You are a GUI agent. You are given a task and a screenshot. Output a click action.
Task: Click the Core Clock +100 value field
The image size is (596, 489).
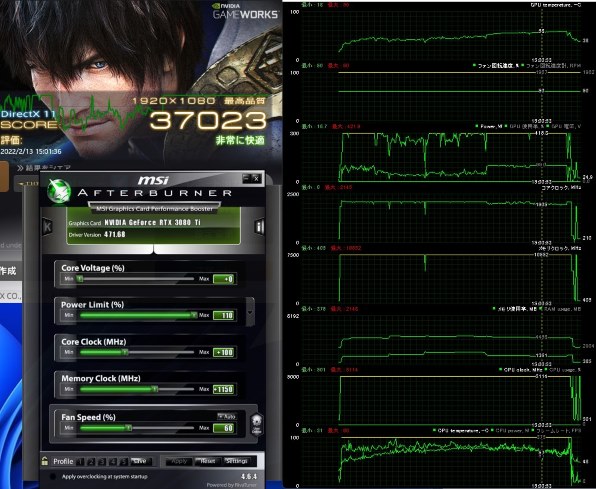[224, 352]
